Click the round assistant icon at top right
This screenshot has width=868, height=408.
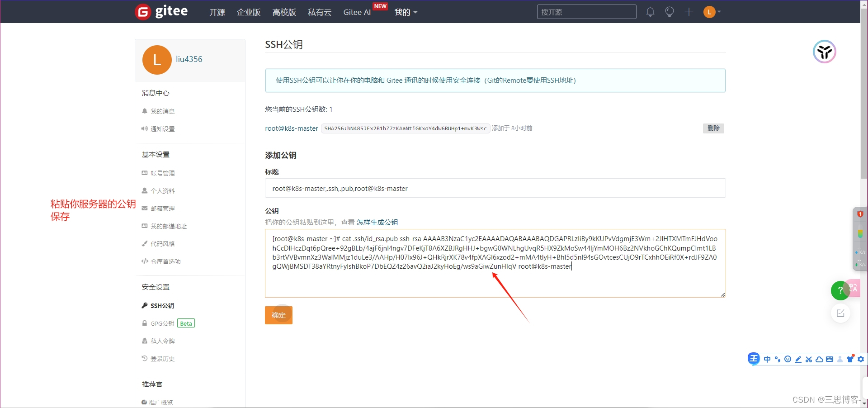(824, 52)
